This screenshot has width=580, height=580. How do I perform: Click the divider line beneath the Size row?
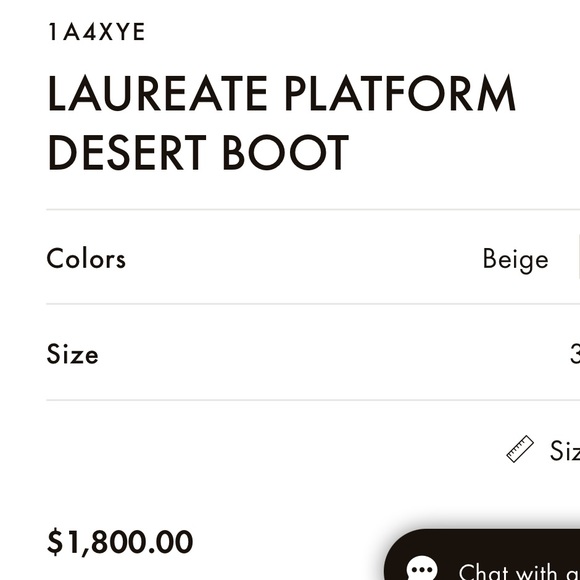pos(313,400)
